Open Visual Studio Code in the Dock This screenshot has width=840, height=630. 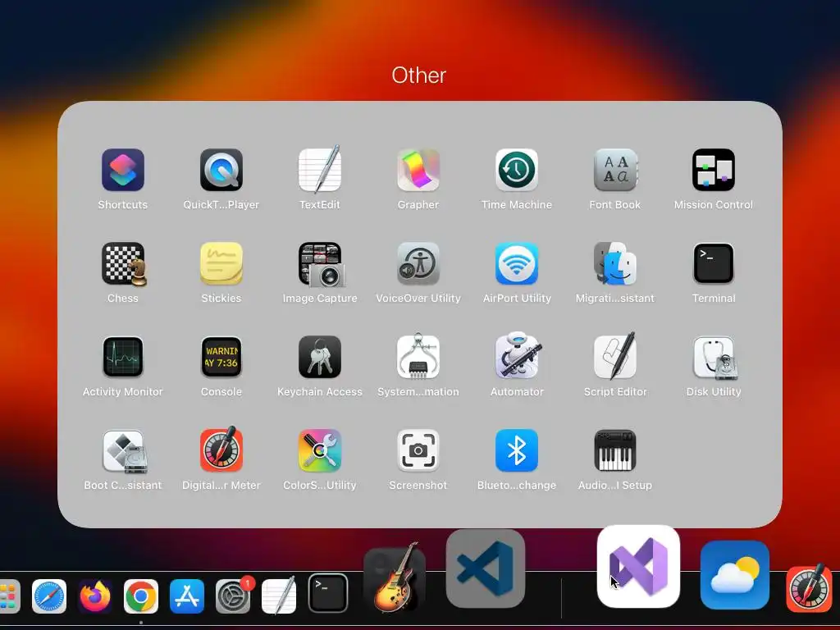click(x=486, y=569)
